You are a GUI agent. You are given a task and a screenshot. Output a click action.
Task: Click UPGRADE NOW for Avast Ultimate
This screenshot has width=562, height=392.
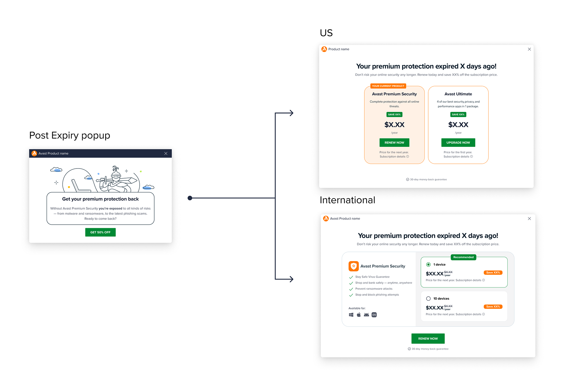[458, 143]
